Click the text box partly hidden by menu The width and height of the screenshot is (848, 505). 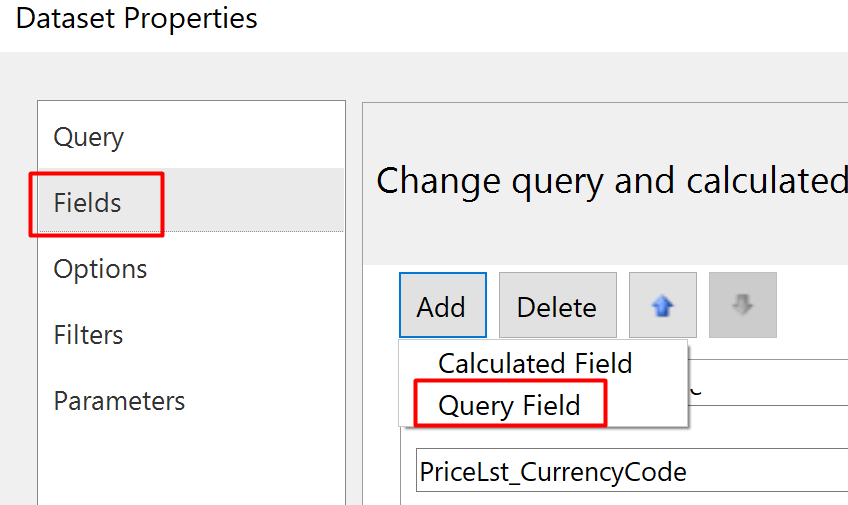coord(770,382)
